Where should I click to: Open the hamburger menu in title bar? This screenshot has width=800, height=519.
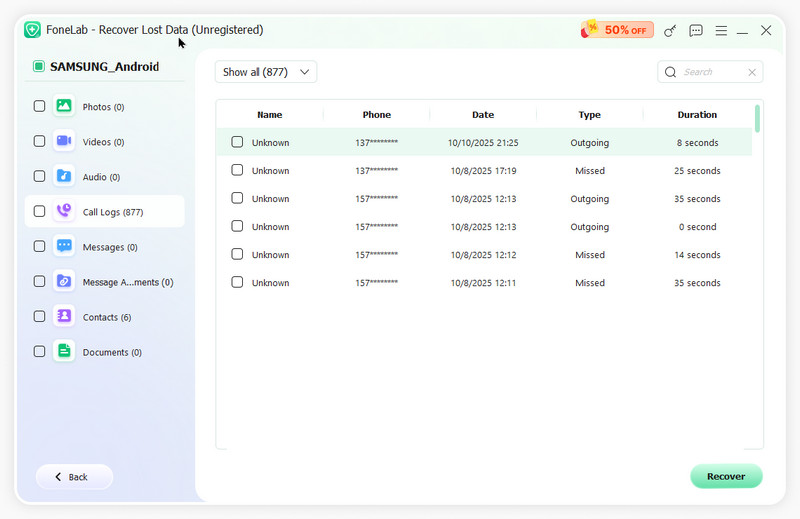721,31
